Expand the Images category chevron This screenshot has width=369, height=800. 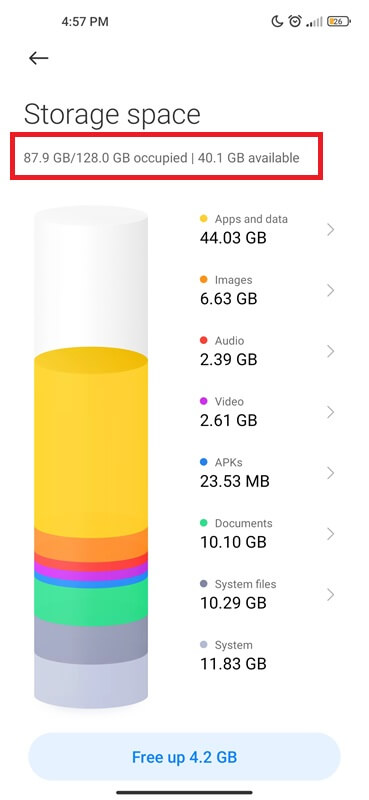330,290
